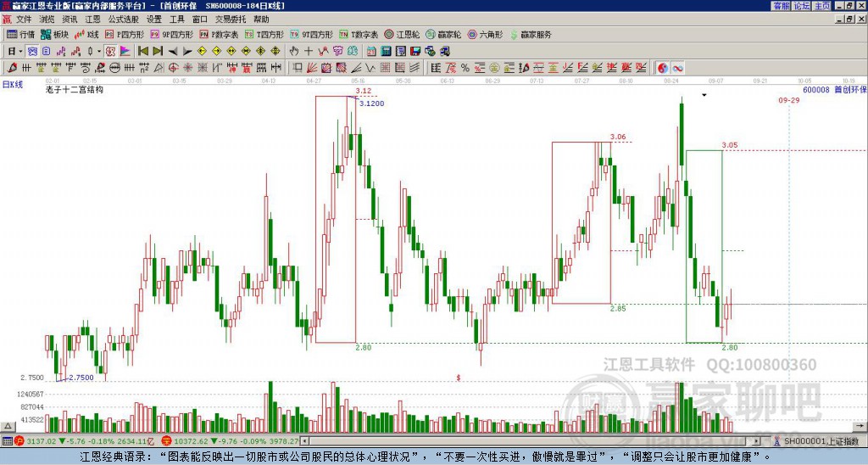Click the 3137.02 Shanghai index value

[42, 441]
